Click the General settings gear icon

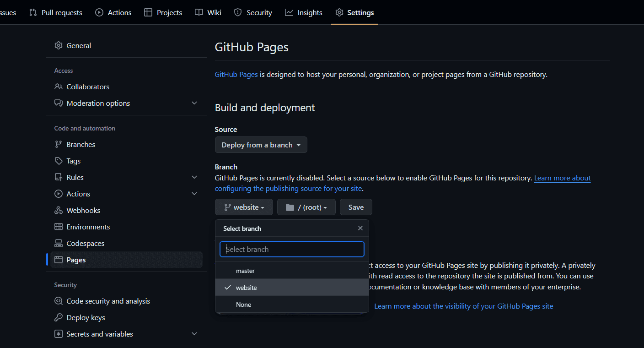[58, 45]
